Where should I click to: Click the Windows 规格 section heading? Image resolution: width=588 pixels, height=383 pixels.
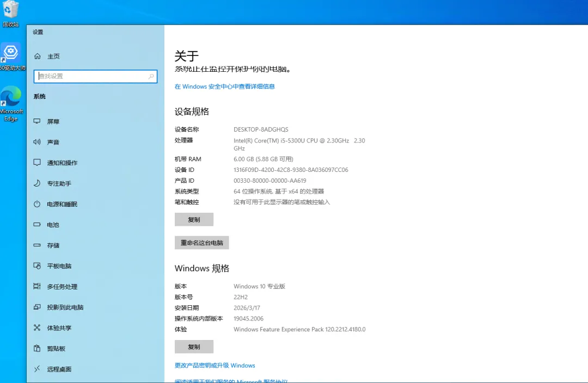coord(202,268)
